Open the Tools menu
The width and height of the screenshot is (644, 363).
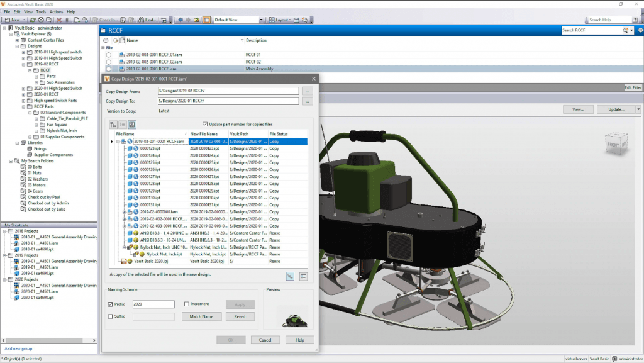[41, 12]
